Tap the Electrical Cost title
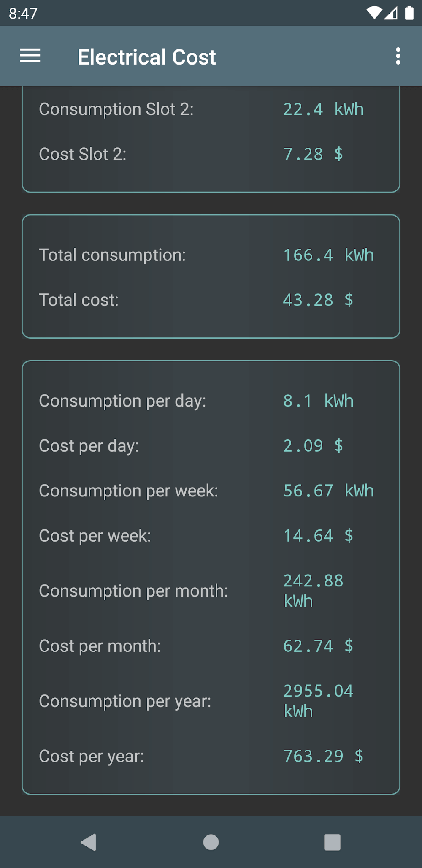Image resolution: width=422 pixels, height=868 pixels. click(147, 57)
